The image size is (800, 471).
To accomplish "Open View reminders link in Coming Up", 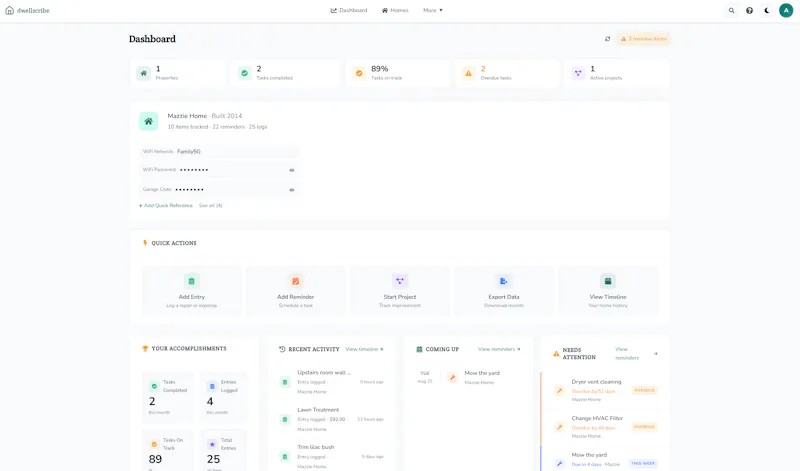I will pos(499,349).
